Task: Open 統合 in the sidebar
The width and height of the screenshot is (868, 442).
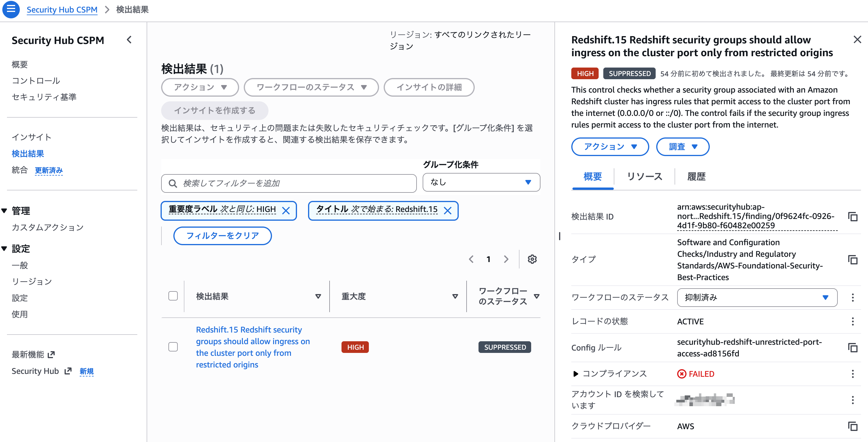Action: (19, 170)
